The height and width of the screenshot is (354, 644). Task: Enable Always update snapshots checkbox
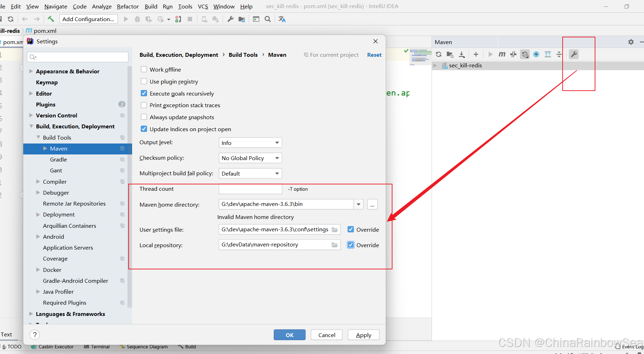click(x=144, y=117)
